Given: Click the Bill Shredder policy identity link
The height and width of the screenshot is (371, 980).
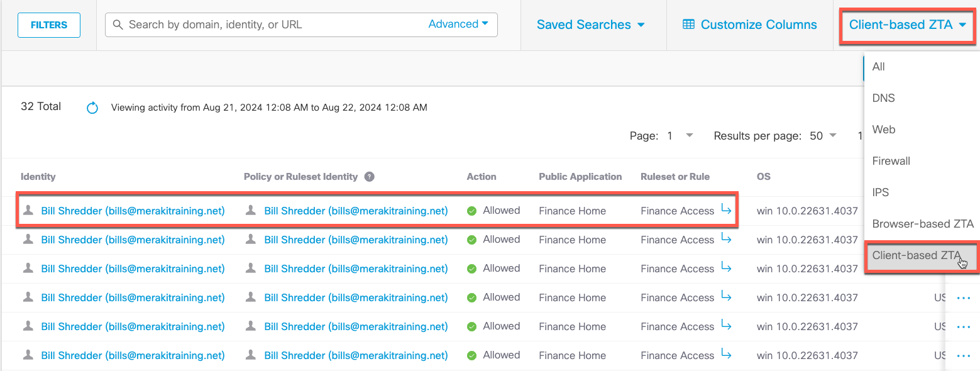Looking at the screenshot, I should point(357,210).
